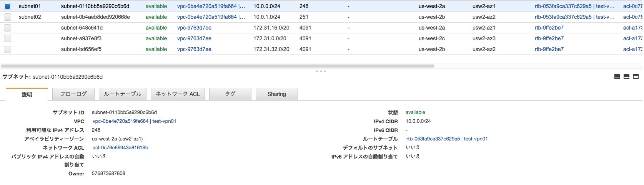Switch to the フローログ tab
Screen dimensions: 644x185
pos(73,94)
